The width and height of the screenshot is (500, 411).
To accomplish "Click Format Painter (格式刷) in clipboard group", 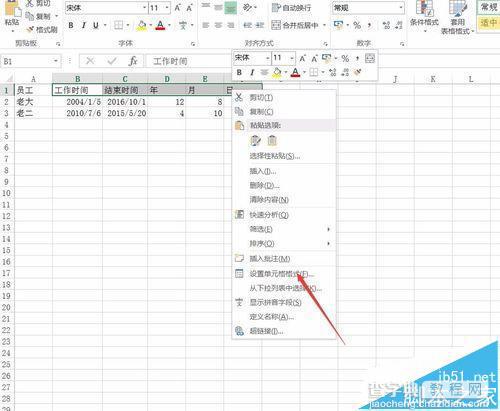I will pyautogui.click(x=42, y=30).
